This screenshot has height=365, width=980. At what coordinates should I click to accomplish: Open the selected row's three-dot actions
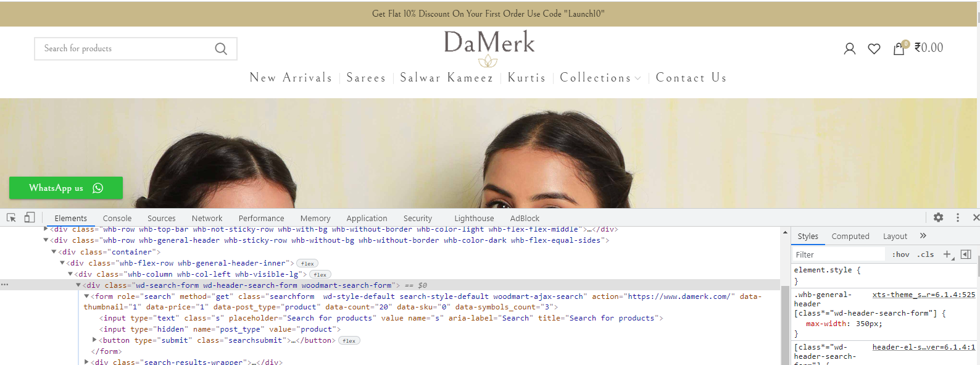pyautogui.click(x=4, y=285)
